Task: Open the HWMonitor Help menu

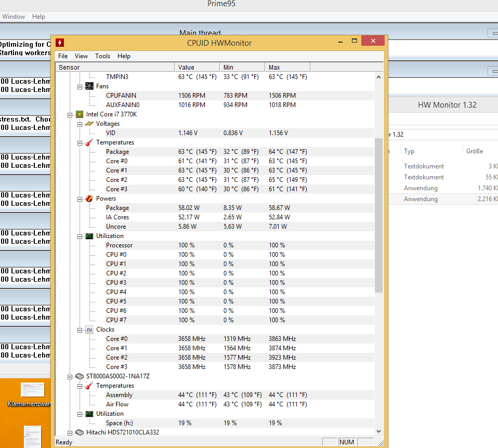Action: [124, 56]
